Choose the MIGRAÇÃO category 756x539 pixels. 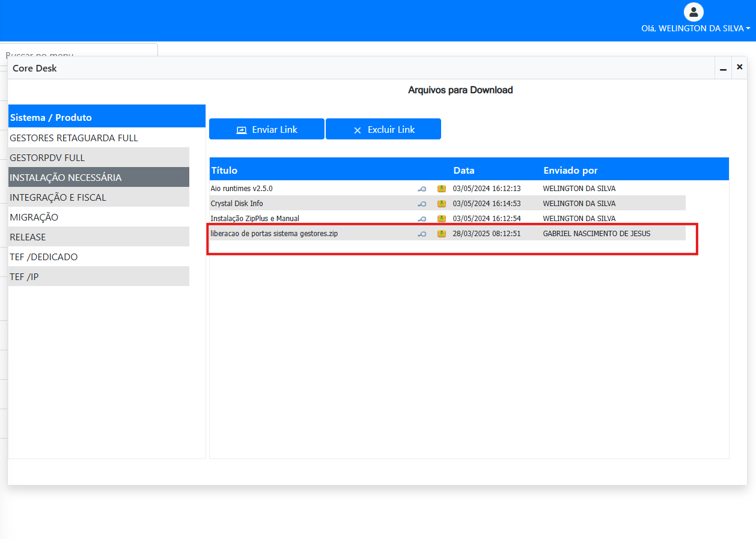click(34, 217)
